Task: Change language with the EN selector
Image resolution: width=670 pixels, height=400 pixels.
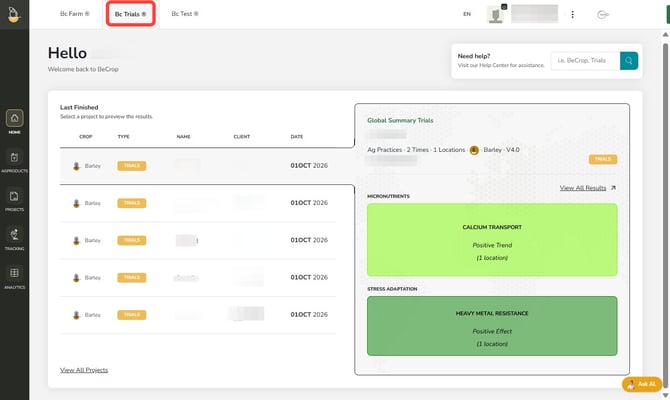Action: (x=467, y=14)
